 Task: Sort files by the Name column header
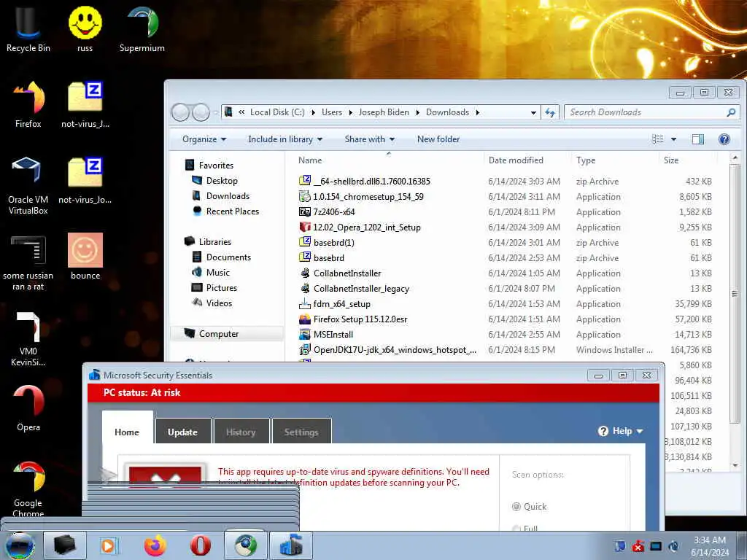388,160
